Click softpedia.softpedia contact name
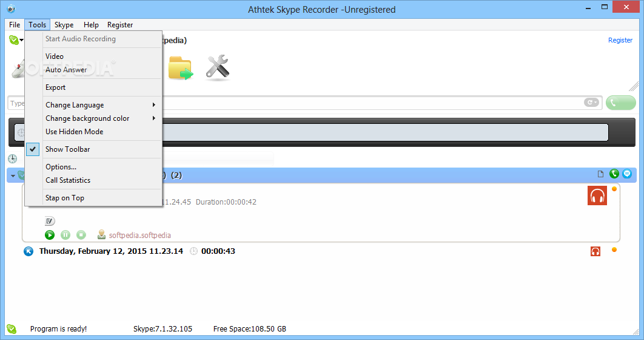This screenshot has height=340, width=644. [140, 236]
